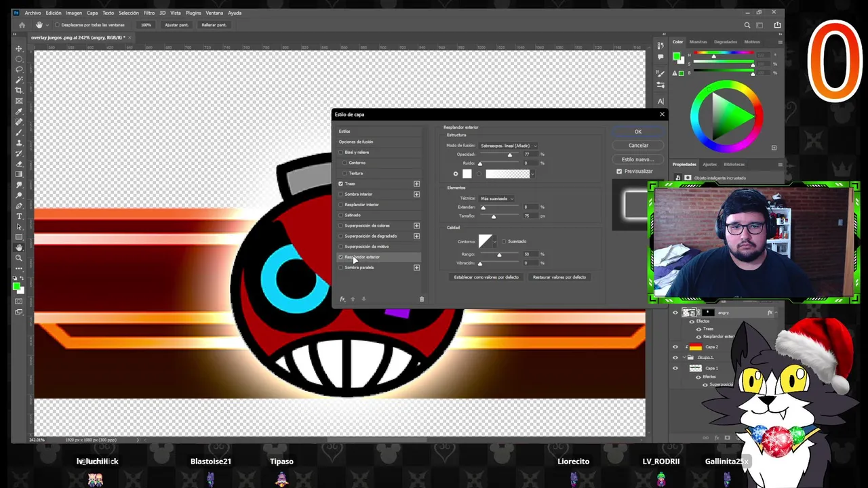Select the History Brush tool
This screenshot has width=868, height=488.
click(x=19, y=153)
